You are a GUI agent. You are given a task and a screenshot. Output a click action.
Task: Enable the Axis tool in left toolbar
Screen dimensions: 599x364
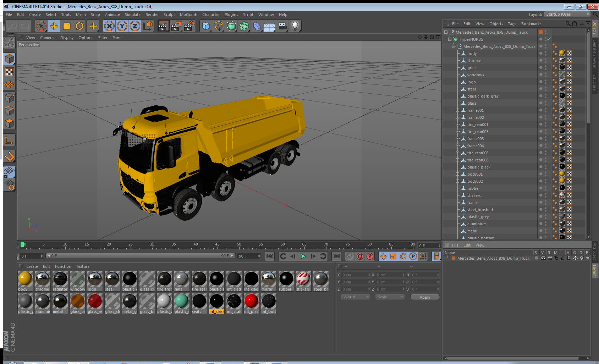9,140
